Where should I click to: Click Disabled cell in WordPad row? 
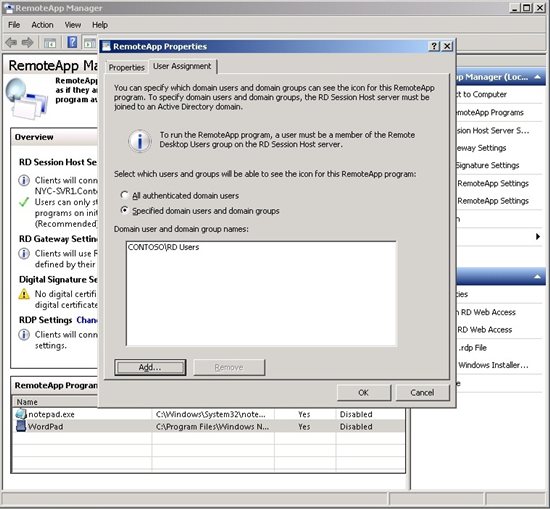pyautogui.click(x=370, y=427)
